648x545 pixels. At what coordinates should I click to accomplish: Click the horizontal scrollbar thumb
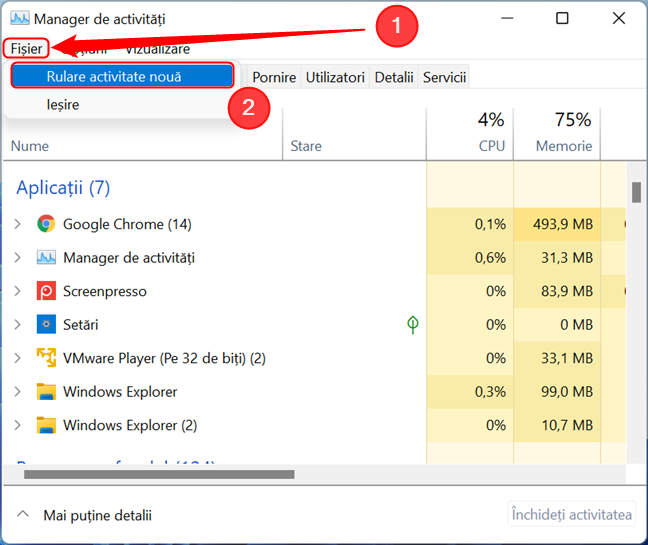coord(159,474)
